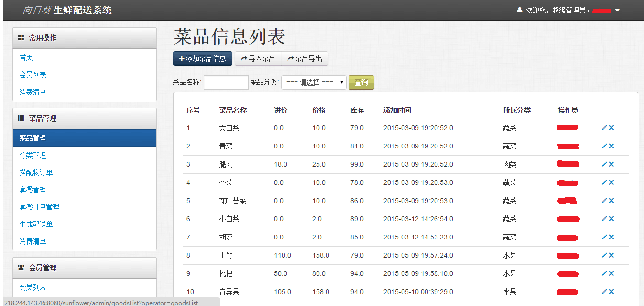Click the 添加菜品信息 button
The image size is (644, 306).
click(202, 58)
